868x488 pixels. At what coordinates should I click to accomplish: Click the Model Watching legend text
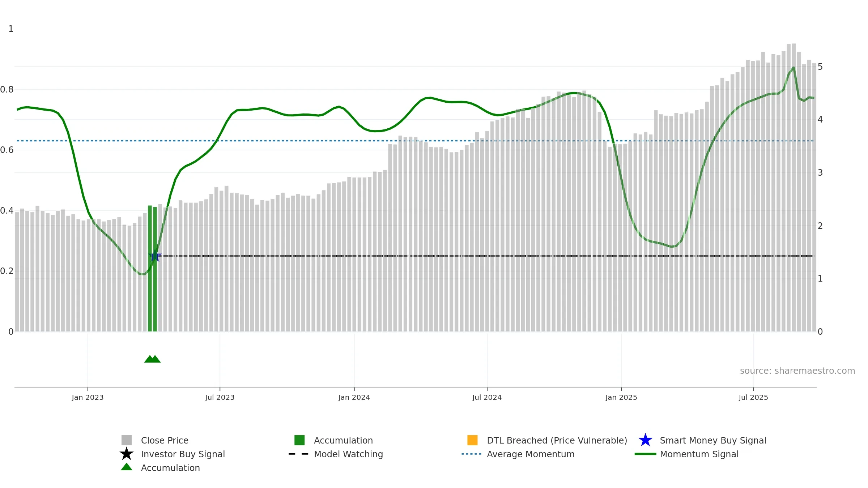point(348,454)
